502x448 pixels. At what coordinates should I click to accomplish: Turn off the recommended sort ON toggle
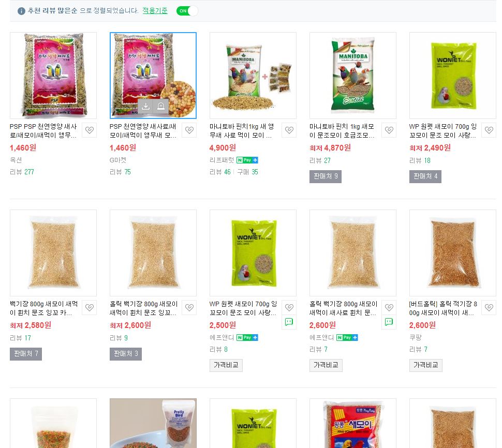point(187,11)
